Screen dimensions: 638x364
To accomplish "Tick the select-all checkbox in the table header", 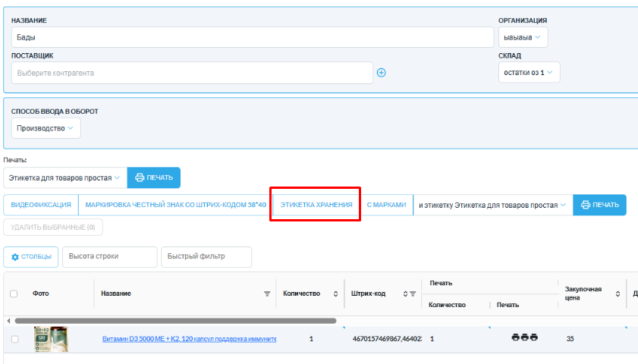I will pyautogui.click(x=14, y=293).
